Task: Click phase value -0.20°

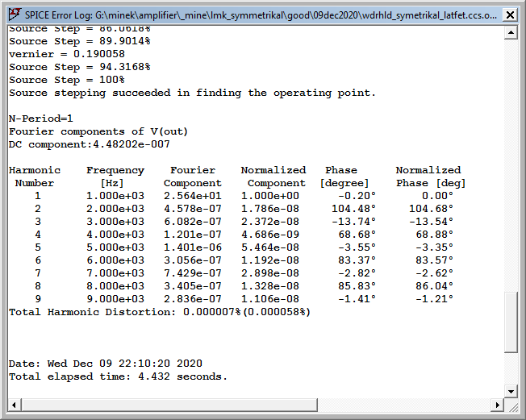Action: (x=357, y=196)
